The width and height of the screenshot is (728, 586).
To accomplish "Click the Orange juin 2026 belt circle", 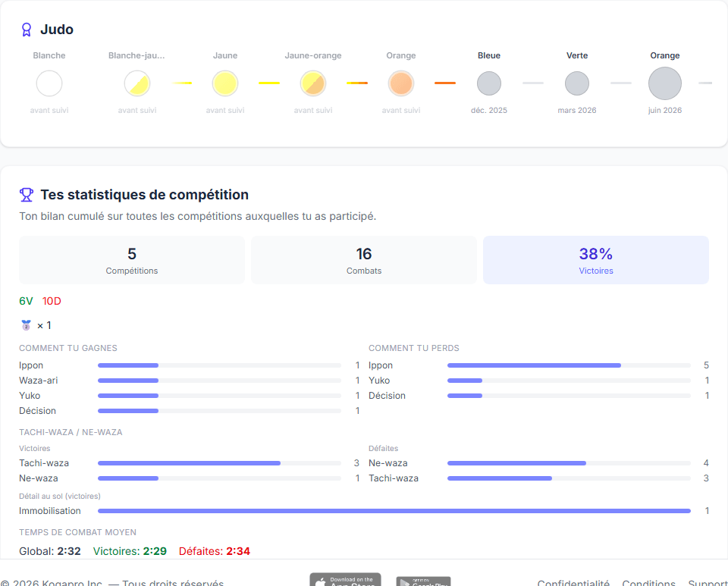I will tap(665, 83).
